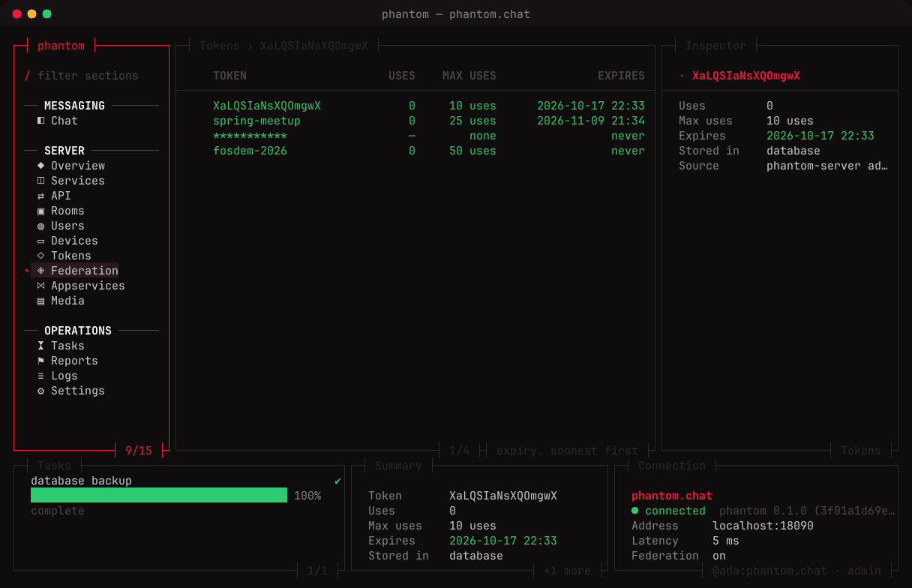Click the 'expiry, soonest first' sort indicator

567,451
